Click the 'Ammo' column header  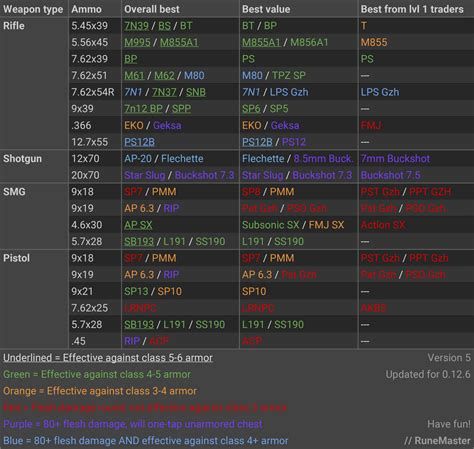point(86,9)
